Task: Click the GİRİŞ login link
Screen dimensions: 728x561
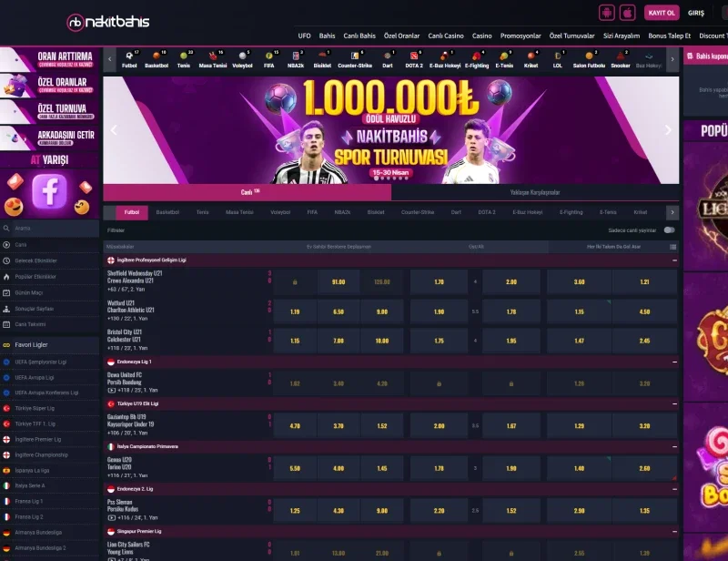Action: tap(696, 13)
